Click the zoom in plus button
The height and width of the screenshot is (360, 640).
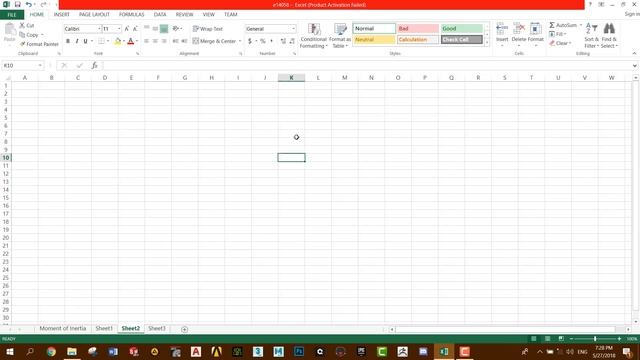tap(619, 339)
